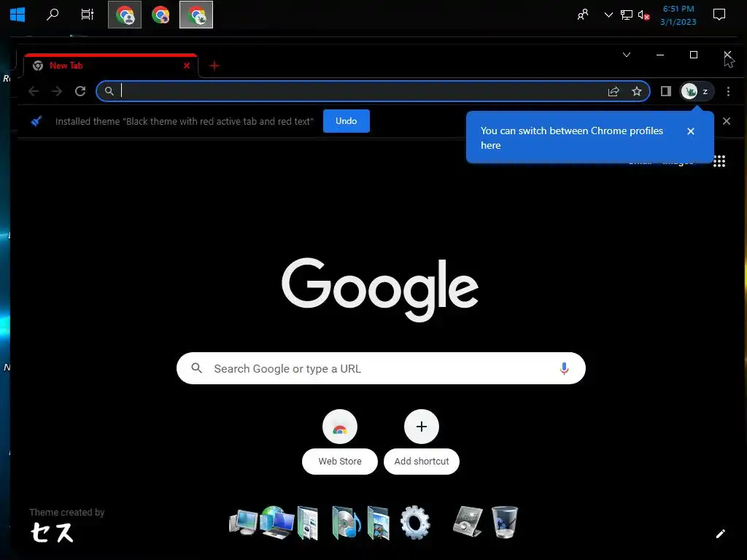Screen dimensions: 747x560
Task: Open the Windows Start menu
Action: [18, 15]
